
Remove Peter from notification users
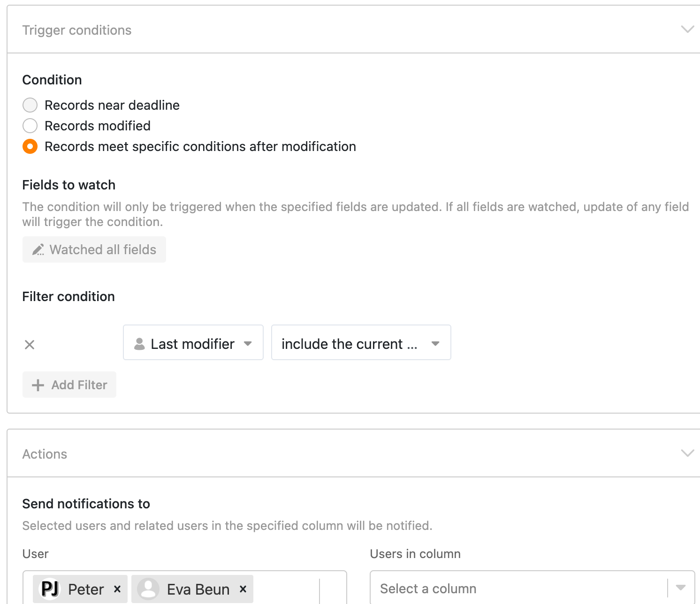coord(117,589)
